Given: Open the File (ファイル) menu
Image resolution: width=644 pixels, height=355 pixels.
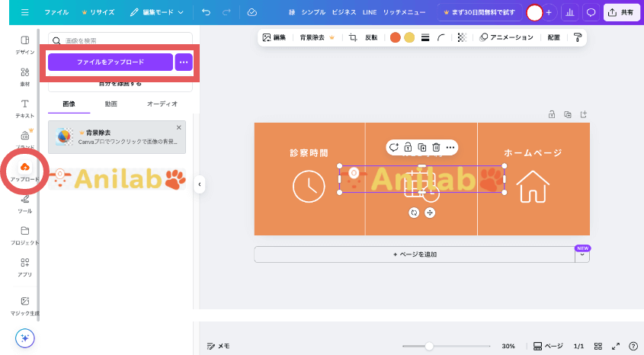Looking at the screenshot, I should pos(56,12).
